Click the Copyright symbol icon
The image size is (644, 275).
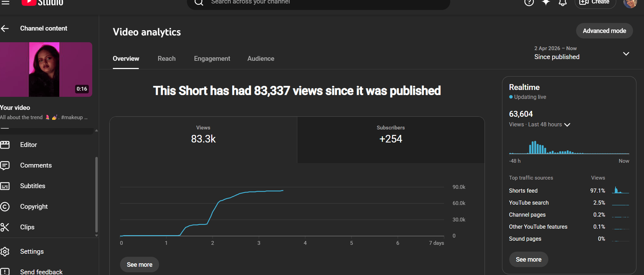[x=5, y=207]
